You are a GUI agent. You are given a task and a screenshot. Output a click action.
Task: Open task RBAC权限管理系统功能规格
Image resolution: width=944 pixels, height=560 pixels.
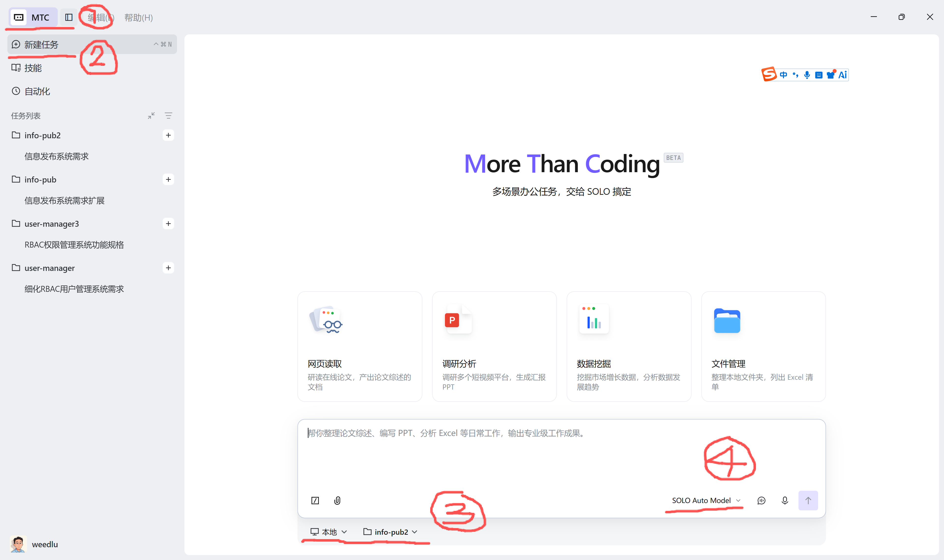tap(74, 245)
